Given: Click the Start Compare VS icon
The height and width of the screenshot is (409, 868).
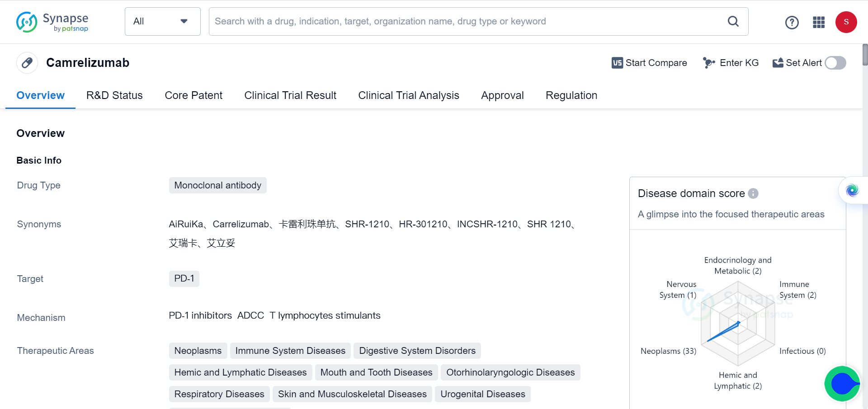Looking at the screenshot, I should pos(617,63).
